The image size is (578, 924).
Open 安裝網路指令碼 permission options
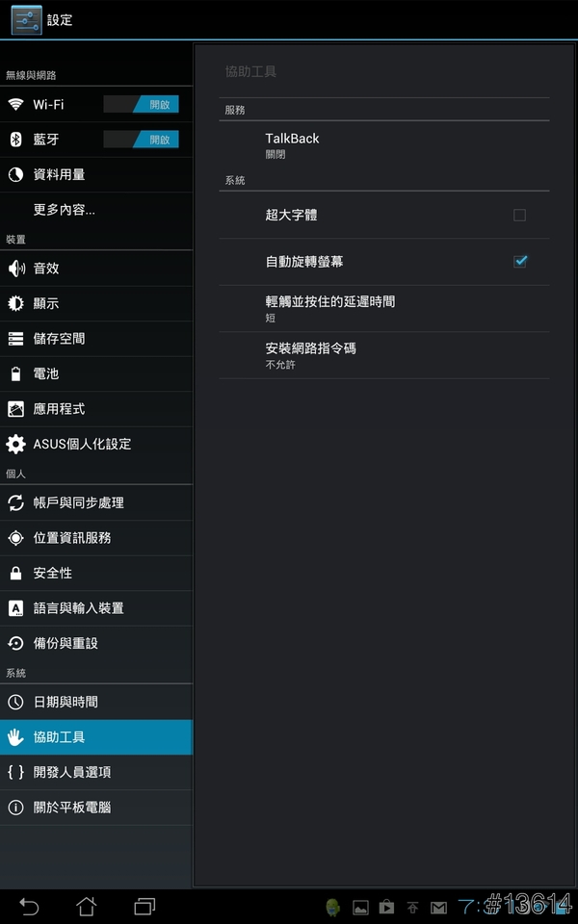coord(384,355)
